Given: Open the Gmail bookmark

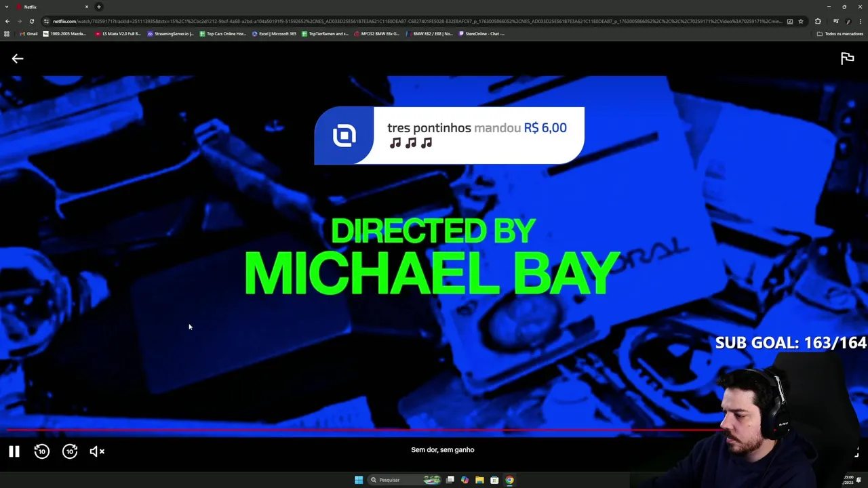Looking at the screenshot, I should (x=28, y=33).
